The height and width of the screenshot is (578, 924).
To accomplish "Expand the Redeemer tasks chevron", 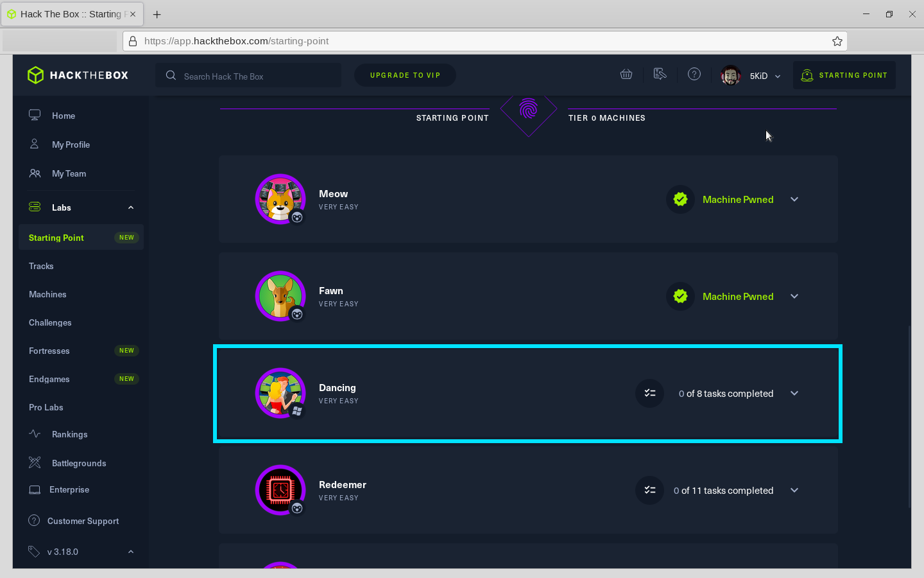I will 794,490.
